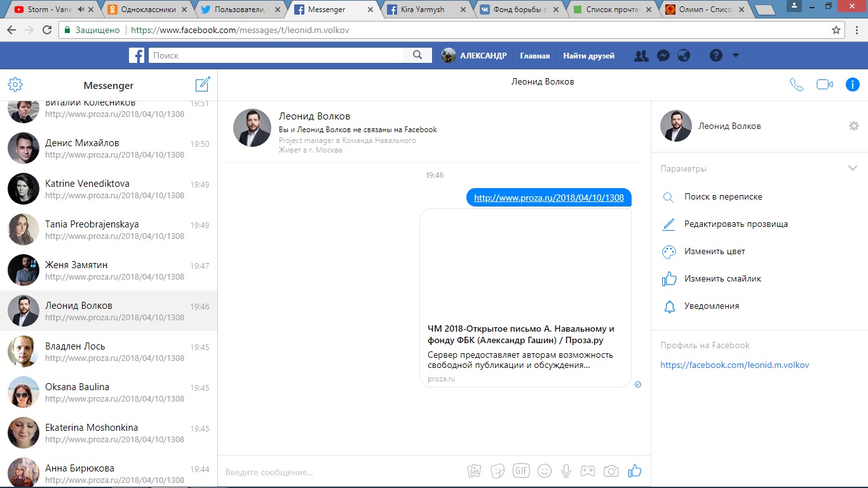Screen dimensions: 868x488
Task: Start a video chat with camera icon
Action: tap(825, 85)
